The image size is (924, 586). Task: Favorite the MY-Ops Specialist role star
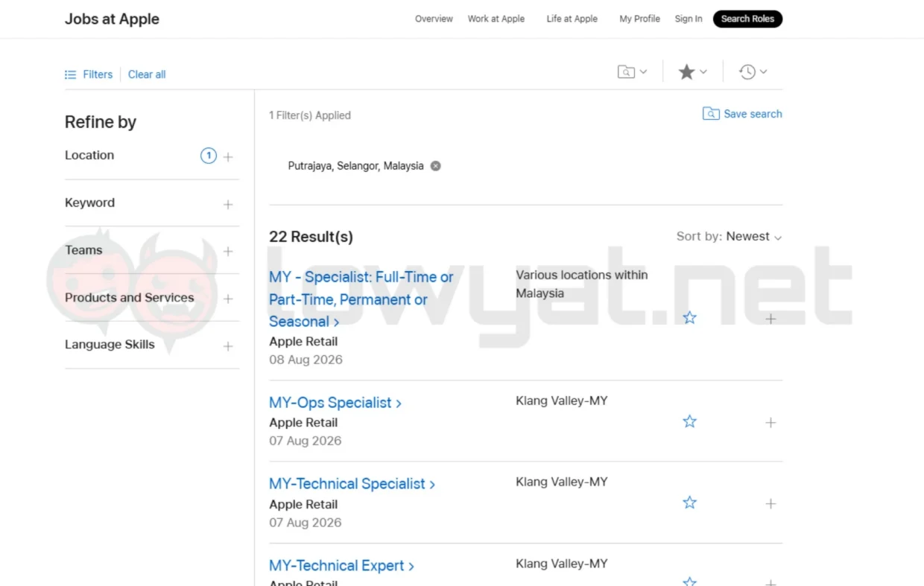pyautogui.click(x=690, y=421)
